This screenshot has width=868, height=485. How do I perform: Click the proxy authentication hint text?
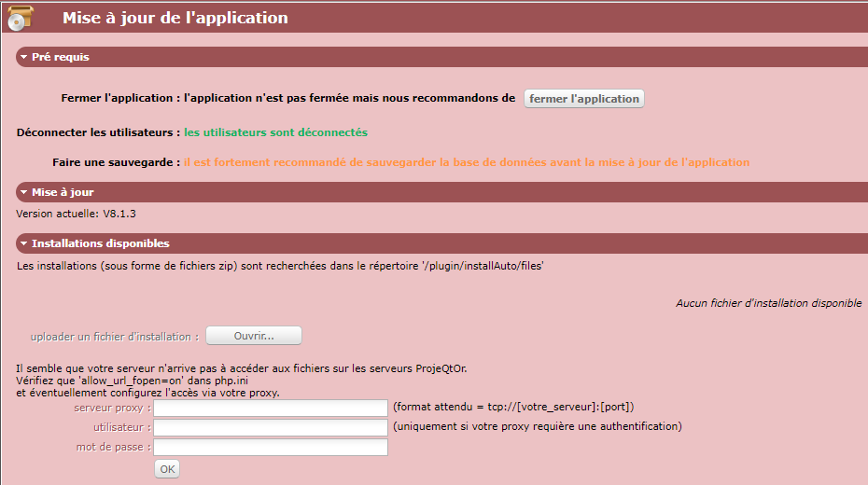537,426
